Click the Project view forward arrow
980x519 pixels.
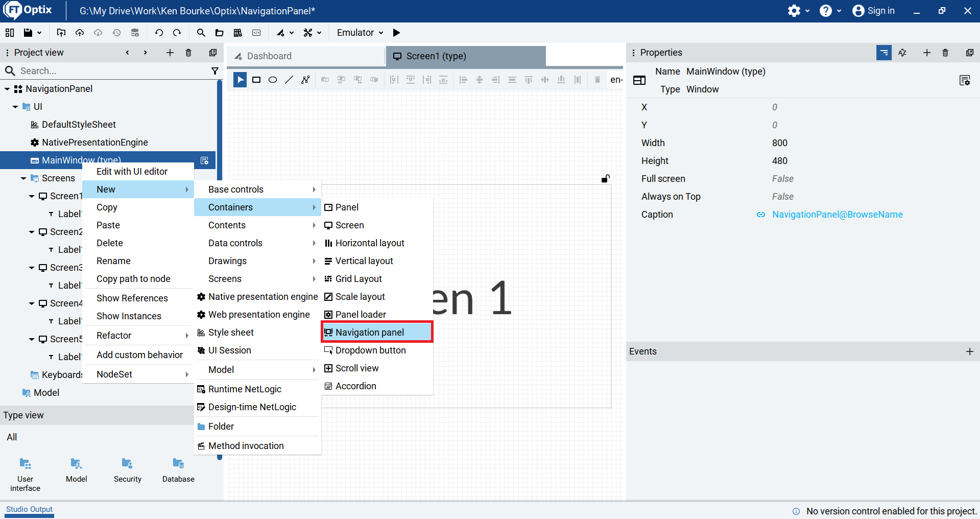(x=146, y=53)
